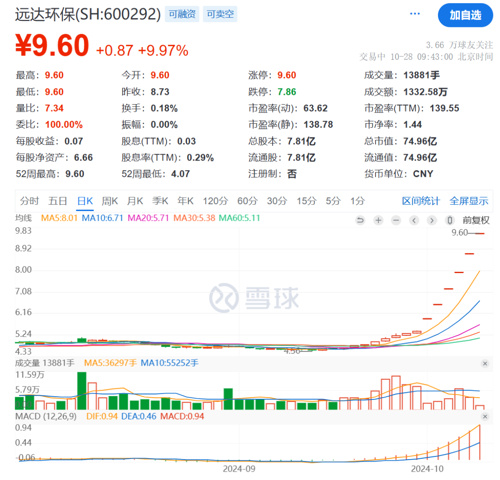Click the MA30:5.38 moving average legend
The image size is (500, 480).
point(194,218)
